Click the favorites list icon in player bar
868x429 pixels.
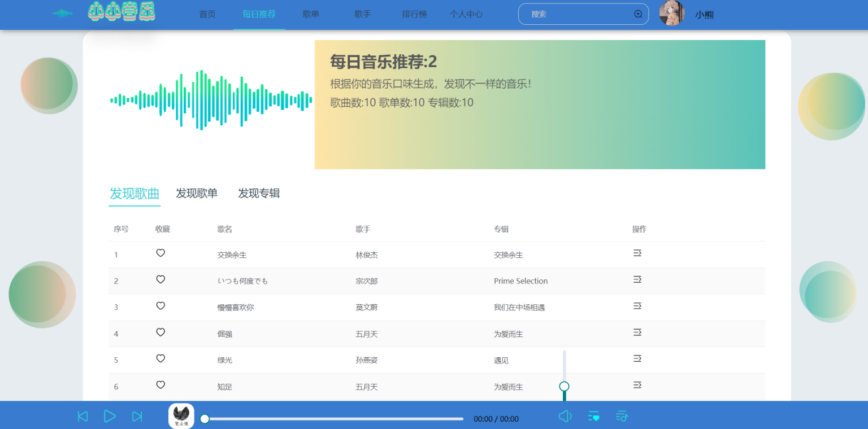point(593,417)
